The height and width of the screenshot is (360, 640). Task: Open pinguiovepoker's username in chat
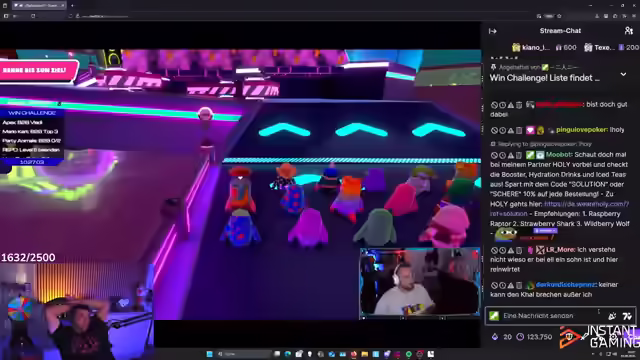(582, 130)
